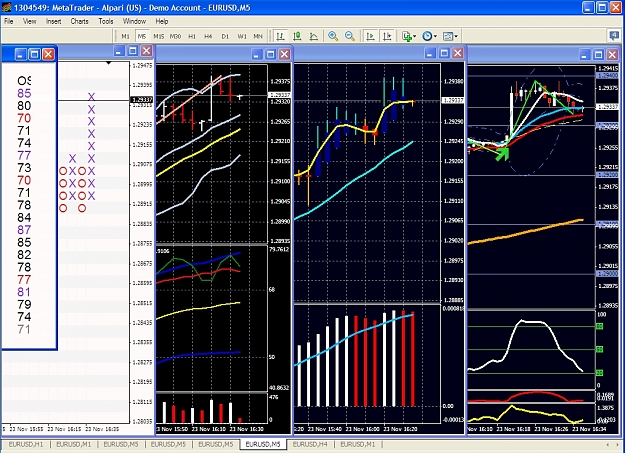
Task: Open the chat notification icon in toolbar
Action: click(x=614, y=35)
